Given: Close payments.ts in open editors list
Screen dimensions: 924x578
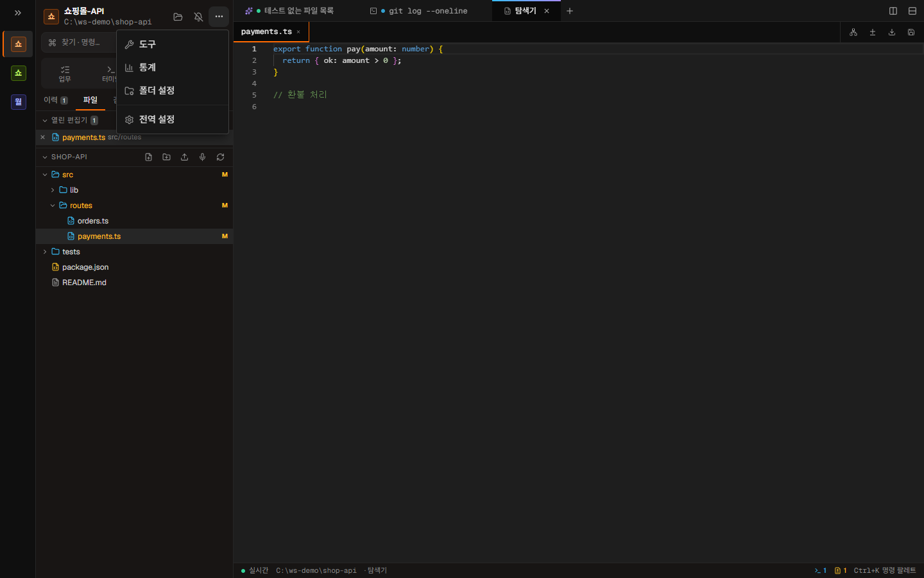Looking at the screenshot, I should (x=43, y=137).
